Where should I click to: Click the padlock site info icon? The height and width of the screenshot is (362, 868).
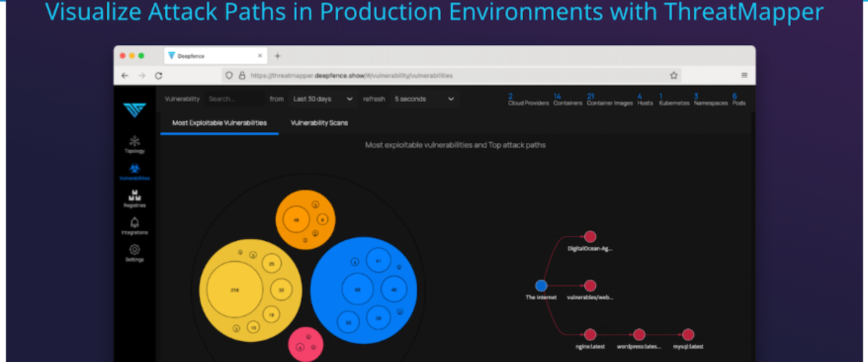[242, 76]
